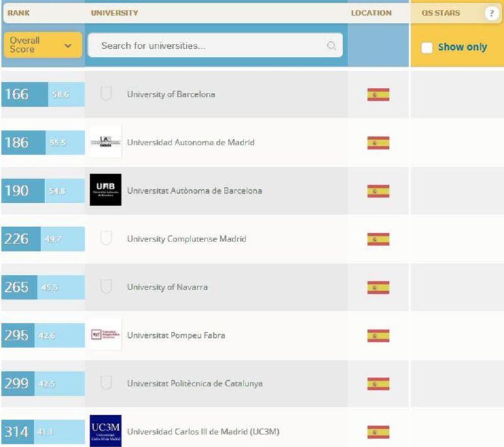The width and height of the screenshot is (504, 447).
Task: Open the Universitat Pompeu Fabra link
Action: tap(176, 335)
